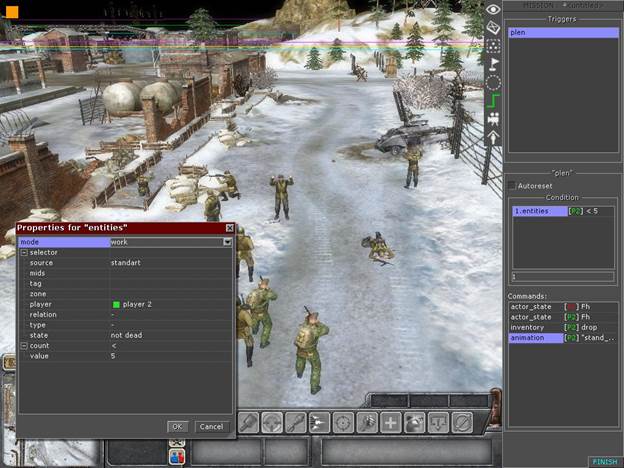
Task: Click the type property row
Action: pyautogui.click(x=125, y=325)
